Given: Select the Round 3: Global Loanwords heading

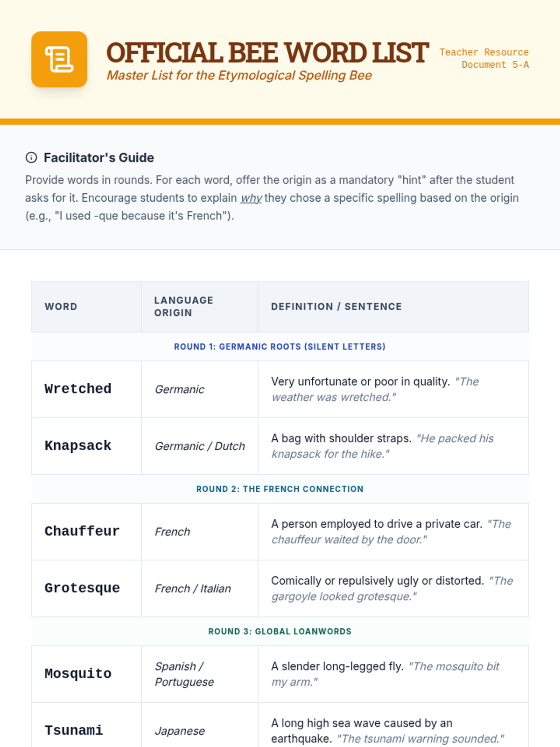Looking at the screenshot, I should pyautogui.click(x=280, y=631).
